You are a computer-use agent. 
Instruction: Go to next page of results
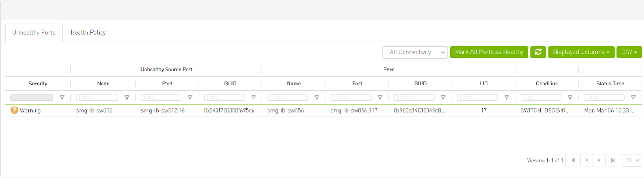tap(600, 160)
